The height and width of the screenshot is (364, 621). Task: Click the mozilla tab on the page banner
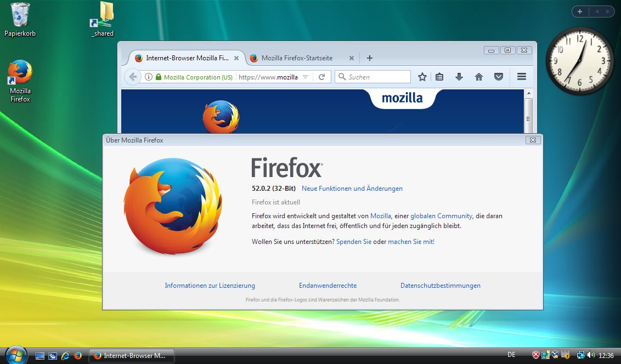click(x=402, y=98)
